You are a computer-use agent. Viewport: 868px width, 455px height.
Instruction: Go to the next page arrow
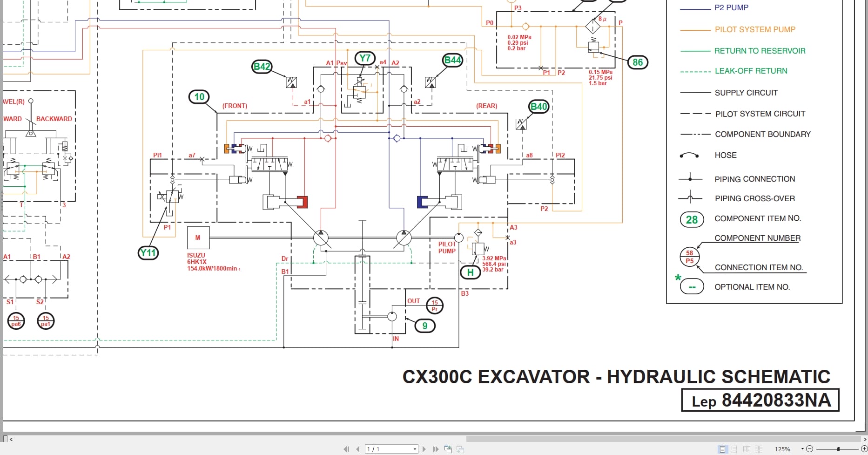point(424,448)
